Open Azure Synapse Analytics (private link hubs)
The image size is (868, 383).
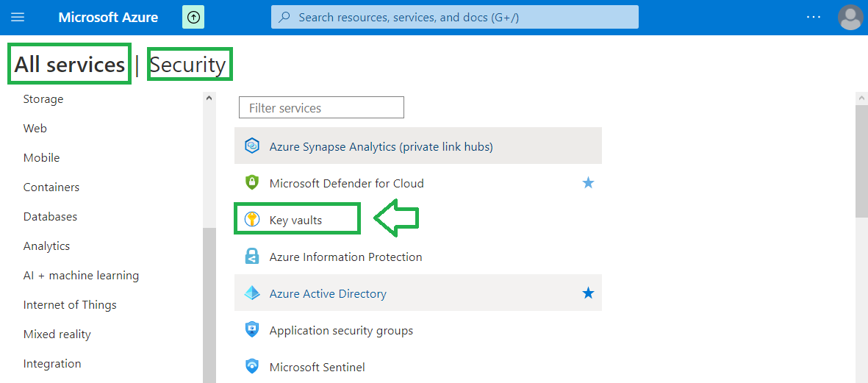point(418,146)
